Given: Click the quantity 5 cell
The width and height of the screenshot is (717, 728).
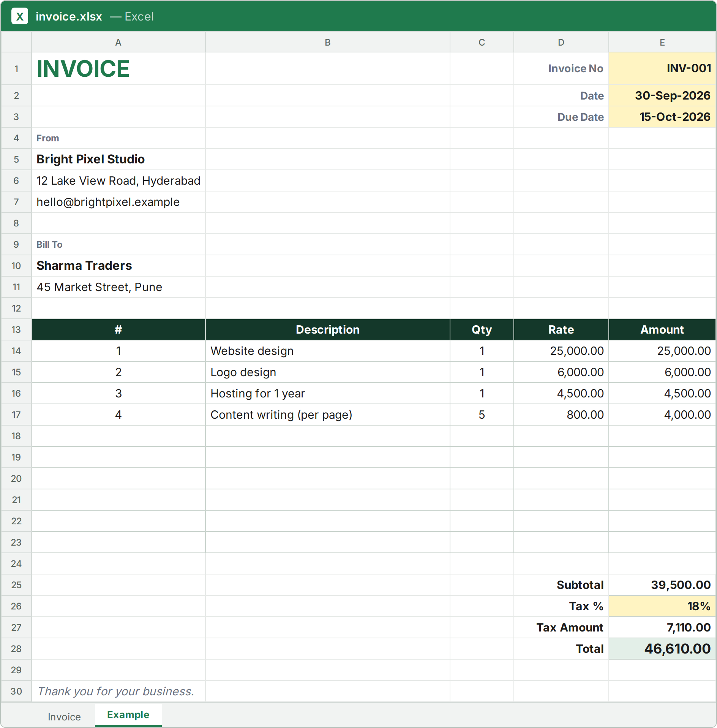Looking at the screenshot, I should [482, 415].
